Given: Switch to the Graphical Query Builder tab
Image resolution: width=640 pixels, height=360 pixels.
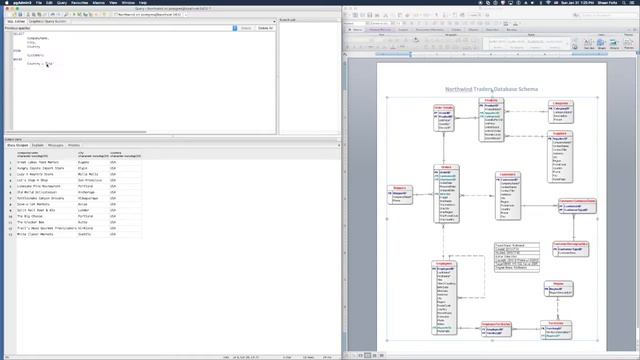Looking at the screenshot, I should pos(47,21).
